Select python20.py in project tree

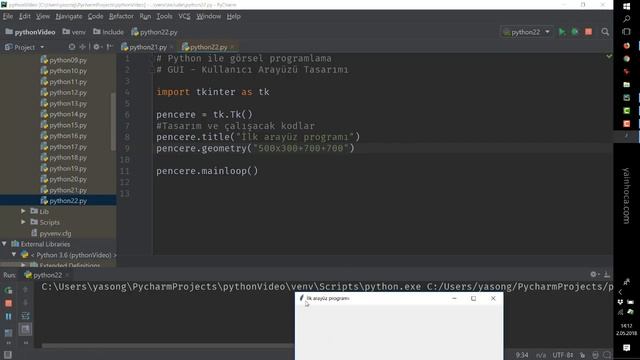point(64,179)
